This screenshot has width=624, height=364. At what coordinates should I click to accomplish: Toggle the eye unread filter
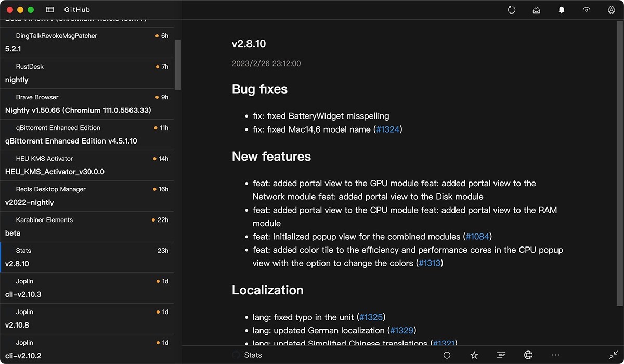click(587, 10)
